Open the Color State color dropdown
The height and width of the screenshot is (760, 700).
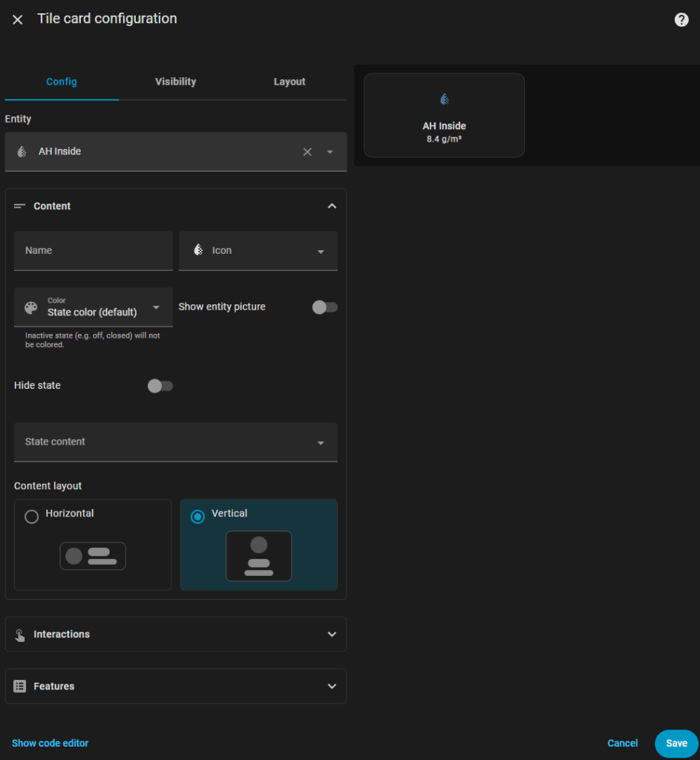click(94, 307)
